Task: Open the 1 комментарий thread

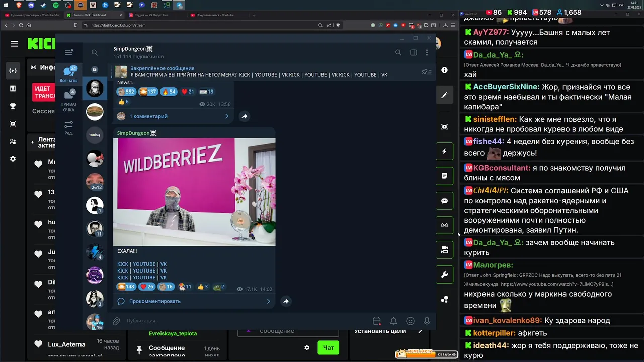Action: point(173,116)
